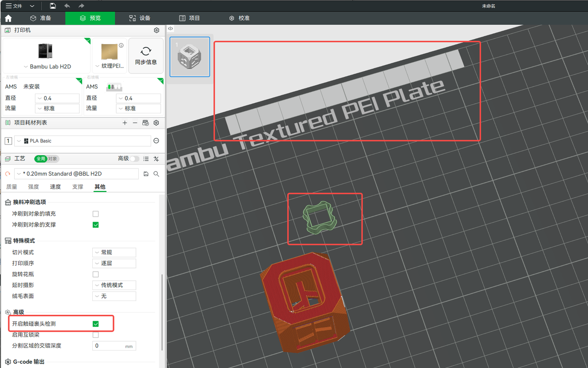This screenshot has width=588, height=368.
Task: Open the 其他 settings tab
Action: (100, 187)
